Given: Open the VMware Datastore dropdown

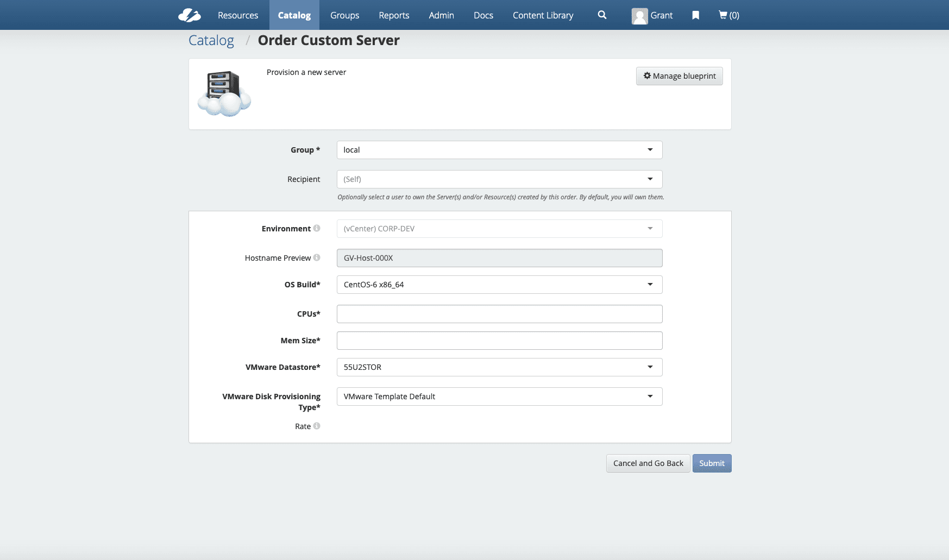Looking at the screenshot, I should (499, 367).
